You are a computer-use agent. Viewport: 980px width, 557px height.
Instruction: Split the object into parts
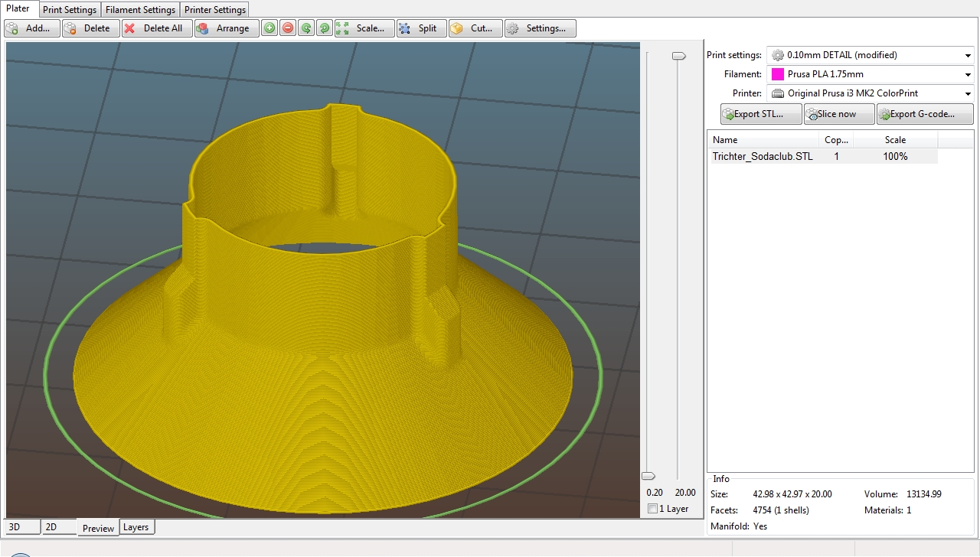422,28
